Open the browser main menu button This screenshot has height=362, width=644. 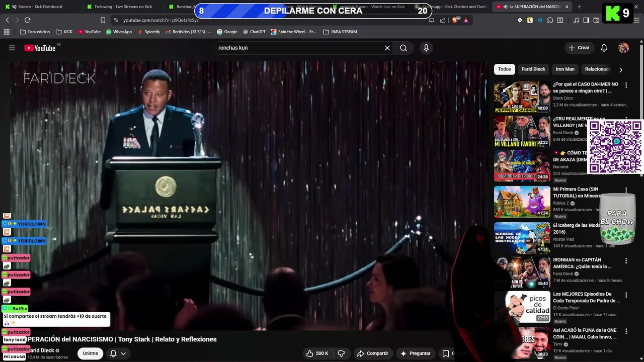(x=636, y=20)
